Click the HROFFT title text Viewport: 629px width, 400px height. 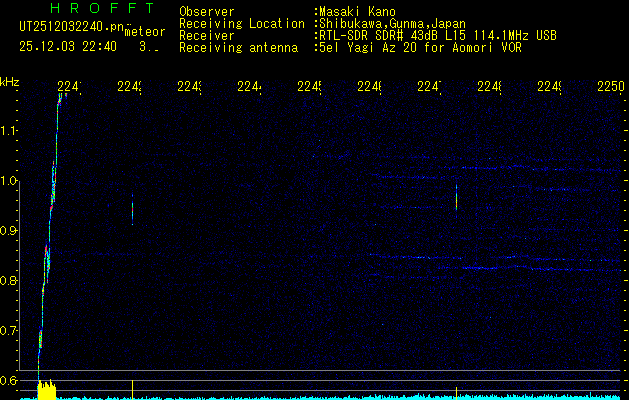point(103,8)
